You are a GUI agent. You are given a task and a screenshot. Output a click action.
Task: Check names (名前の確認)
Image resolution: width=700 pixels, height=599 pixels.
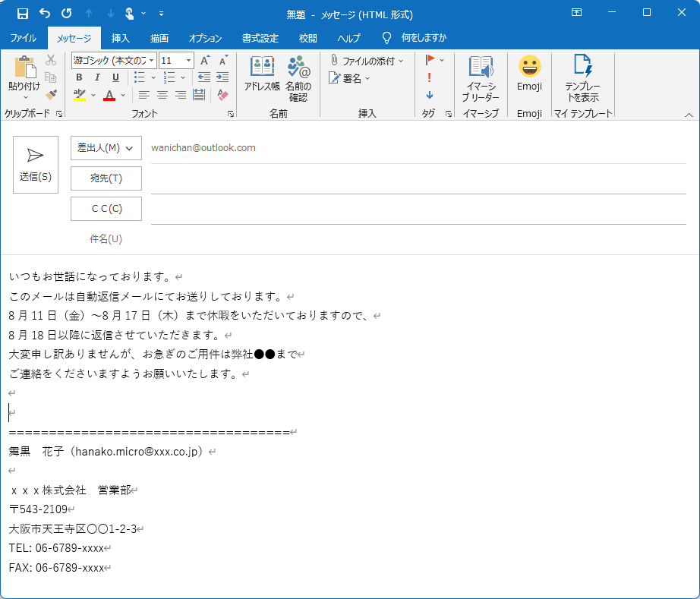coord(298,79)
